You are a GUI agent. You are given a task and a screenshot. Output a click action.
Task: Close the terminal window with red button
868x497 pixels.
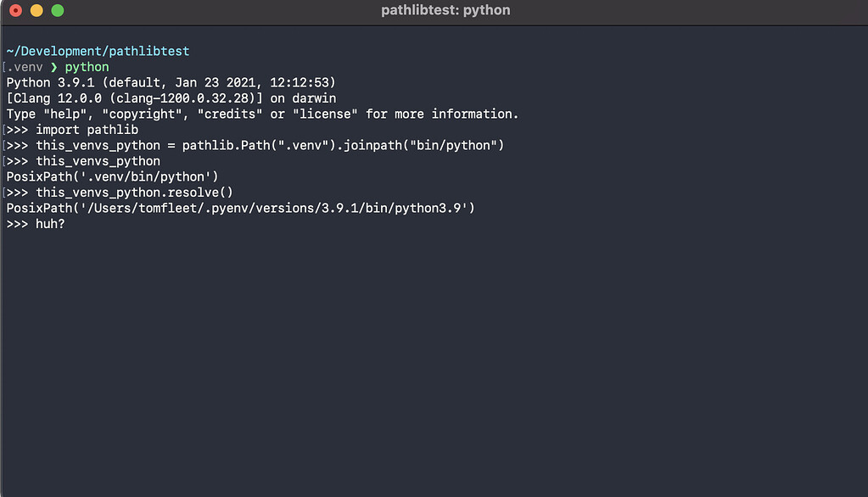14,11
